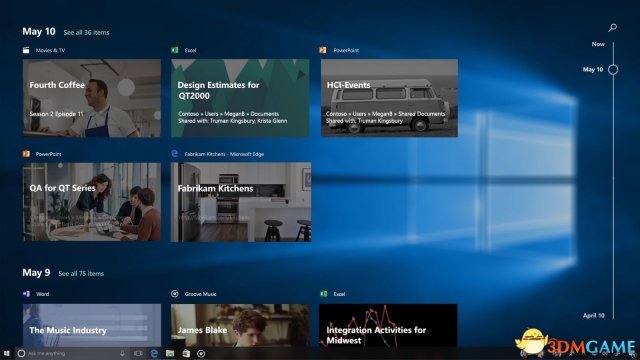Open The Music Industry Word document

click(92, 325)
